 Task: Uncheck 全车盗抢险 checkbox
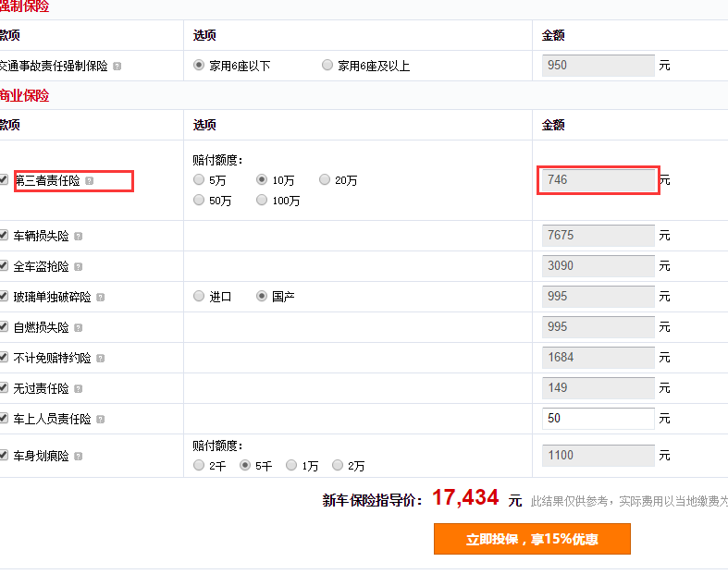coord(4,265)
